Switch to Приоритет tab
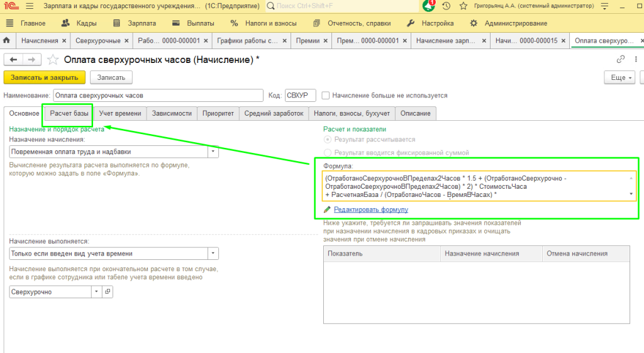This screenshot has height=353, width=644. point(218,113)
